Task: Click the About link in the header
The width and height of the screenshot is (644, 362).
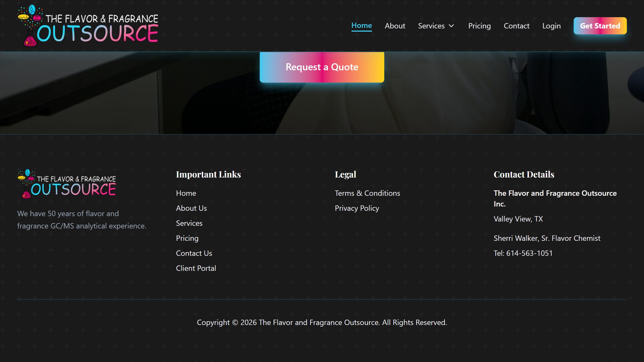Action: coord(395,26)
